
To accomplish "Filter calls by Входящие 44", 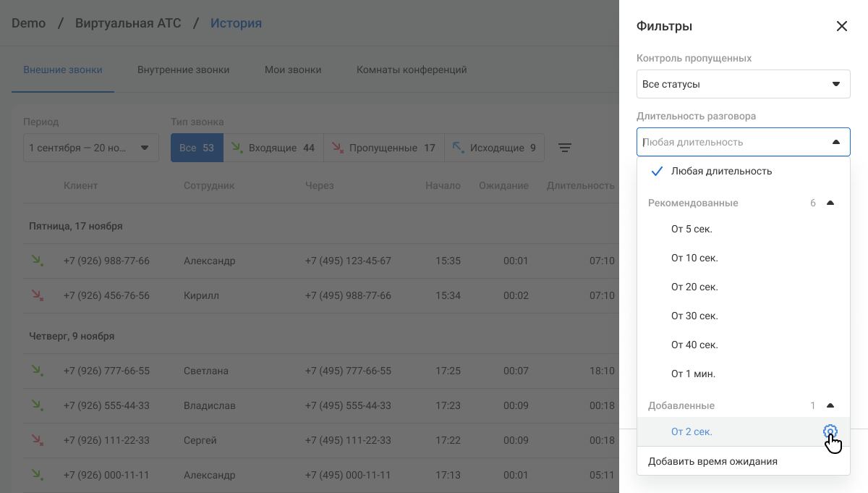I will [x=273, y=148].
